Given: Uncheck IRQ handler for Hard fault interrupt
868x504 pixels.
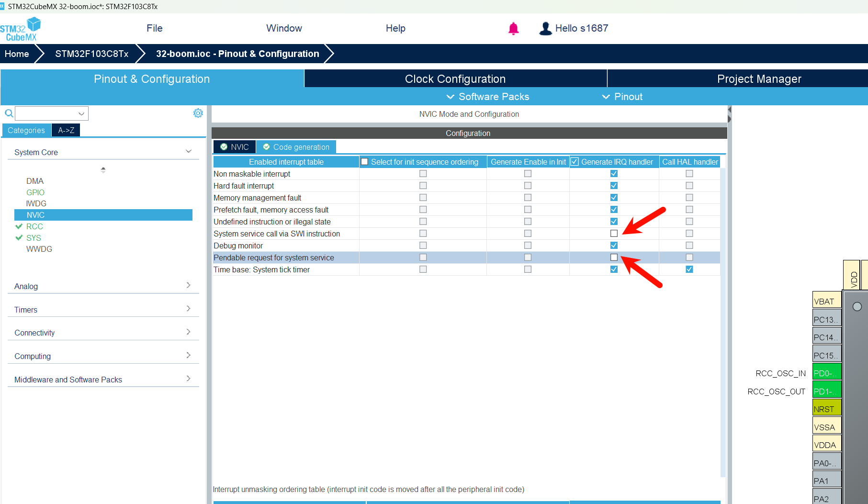Looking at the screenshot, I should [614, 186].
